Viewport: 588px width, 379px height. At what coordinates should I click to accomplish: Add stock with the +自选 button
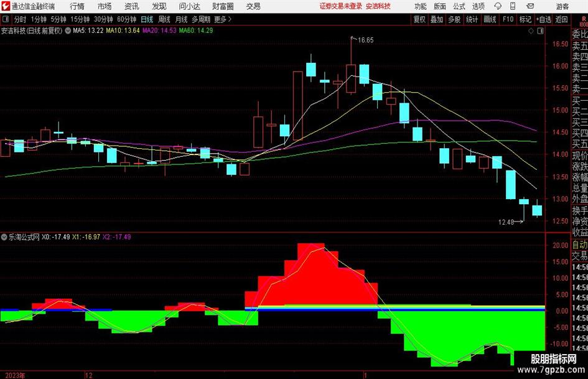tap(544, 19)
